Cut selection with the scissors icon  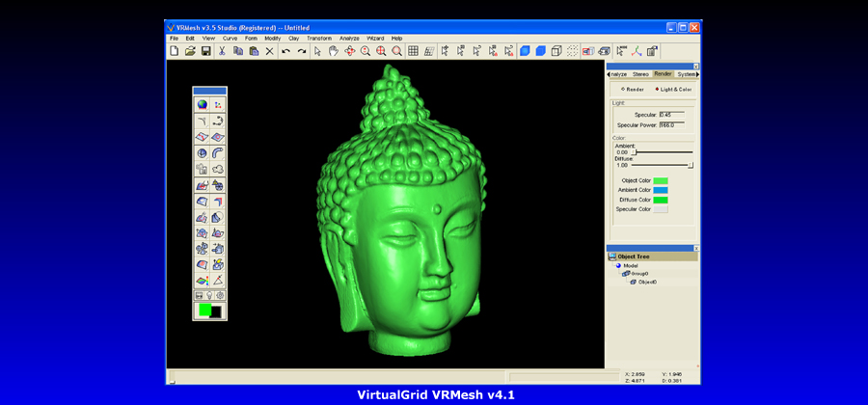point(222,51)
